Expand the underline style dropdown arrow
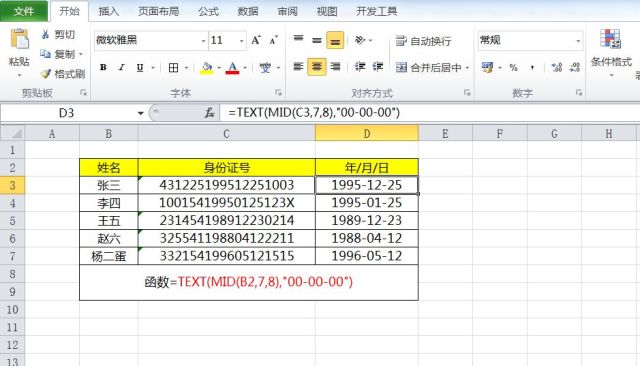 [x=153, y=67]
